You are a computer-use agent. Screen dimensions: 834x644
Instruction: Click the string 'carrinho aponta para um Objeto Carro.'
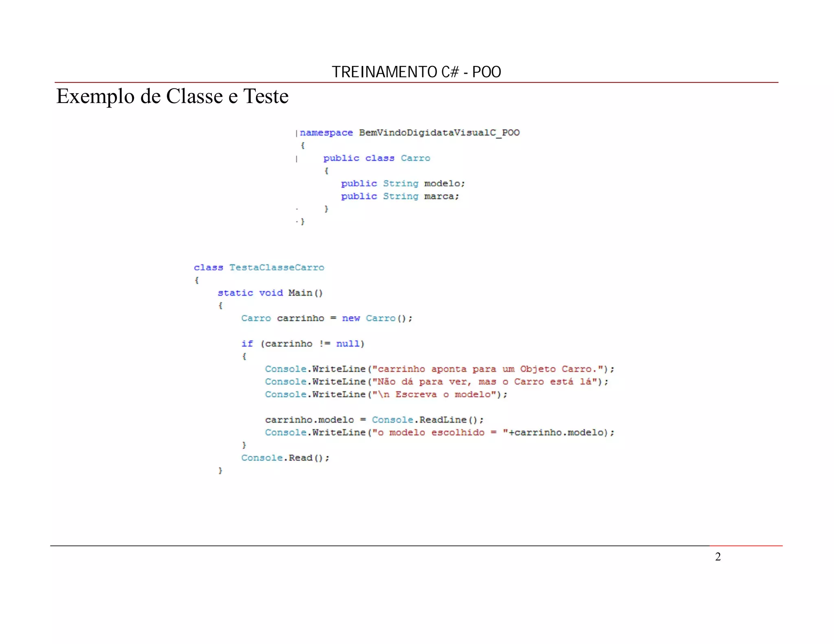pos(487,369)
